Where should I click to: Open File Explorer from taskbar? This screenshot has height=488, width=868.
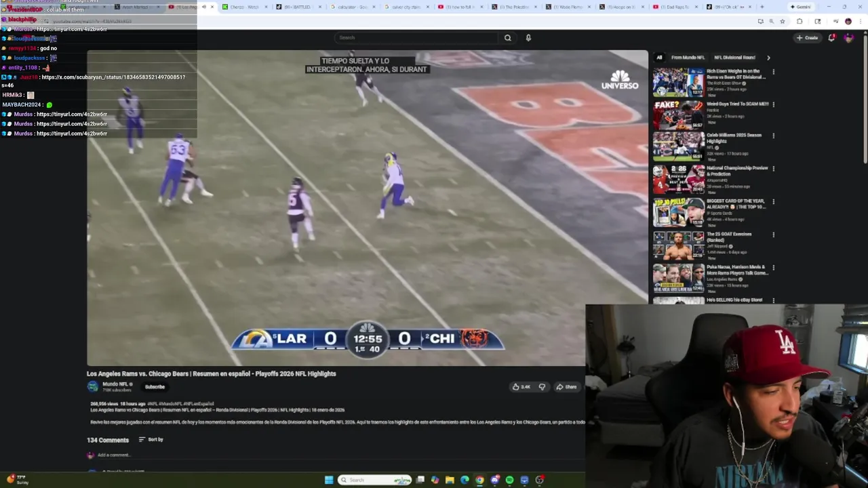tap(450, 480)
